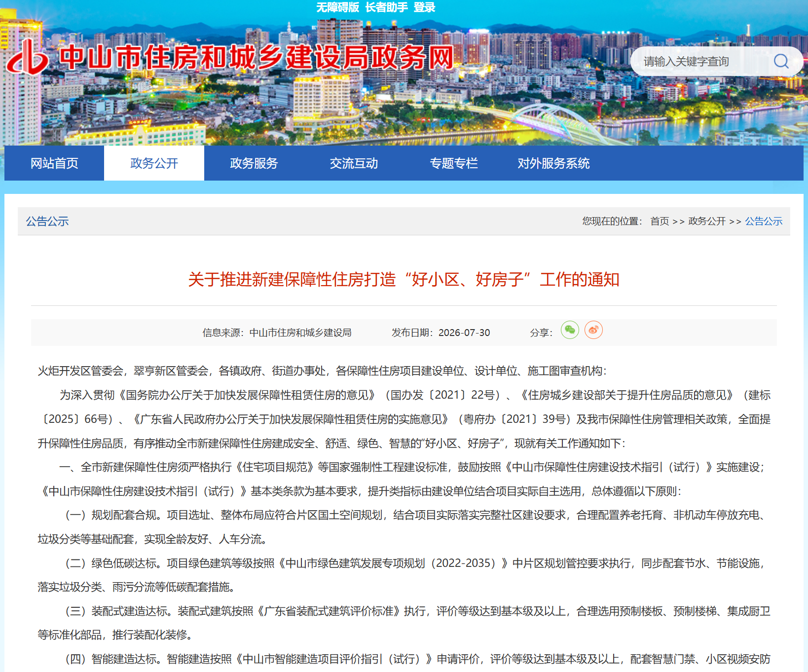Click the red article title
Image resolution: width=808 pixels, height=672 pixels.
pyautogui.click(x=404, y=279)
